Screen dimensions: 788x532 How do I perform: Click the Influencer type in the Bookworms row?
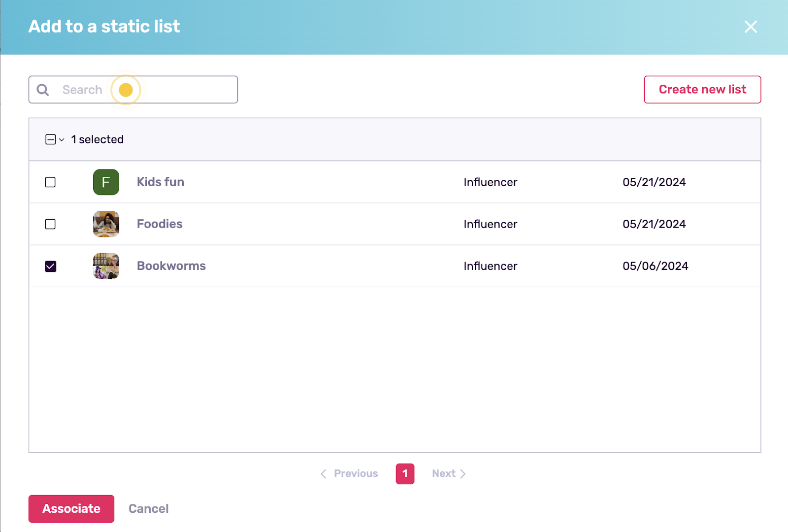click(491, 266)
